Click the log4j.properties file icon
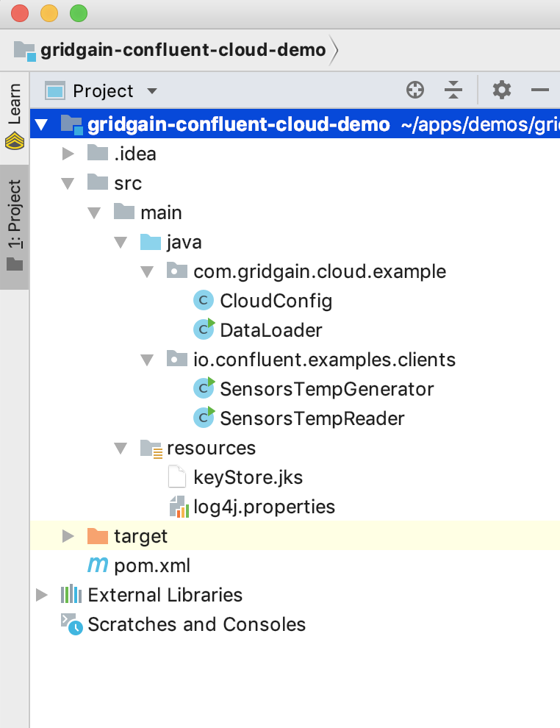Viewport: 560px width, 728px height. tap(177, 507)
